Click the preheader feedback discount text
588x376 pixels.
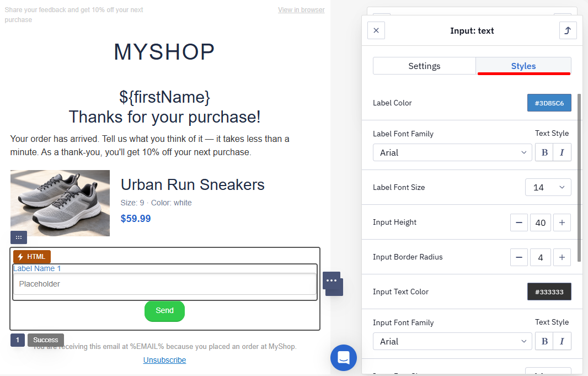tap(74, 15)
